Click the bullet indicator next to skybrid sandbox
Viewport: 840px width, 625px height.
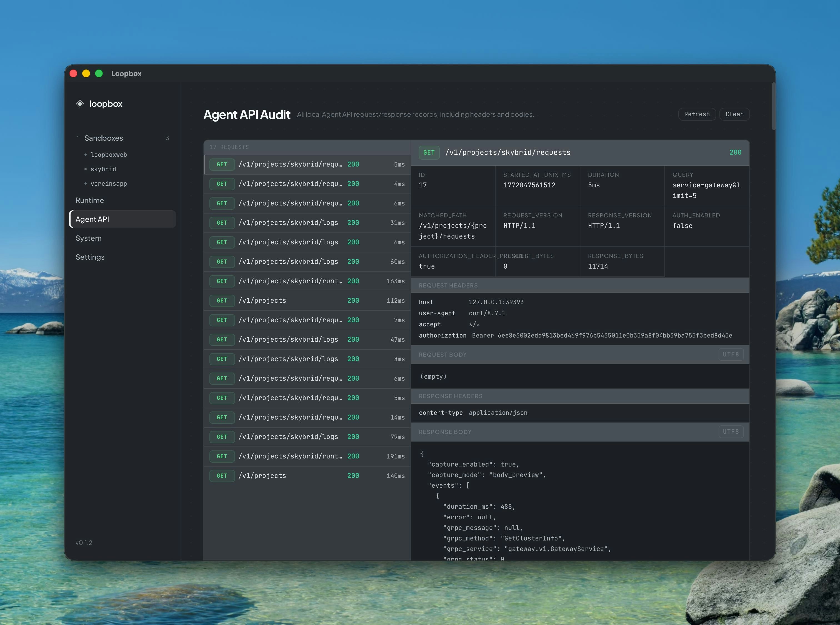pyautogui.click(x=86, y=169)
